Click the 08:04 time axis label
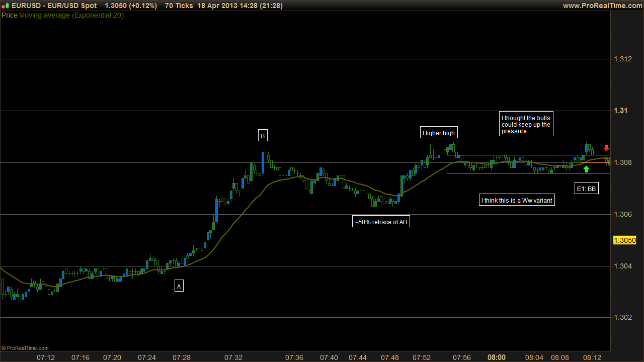The width and height of the screenshot is (644, 362). (534, 357)
